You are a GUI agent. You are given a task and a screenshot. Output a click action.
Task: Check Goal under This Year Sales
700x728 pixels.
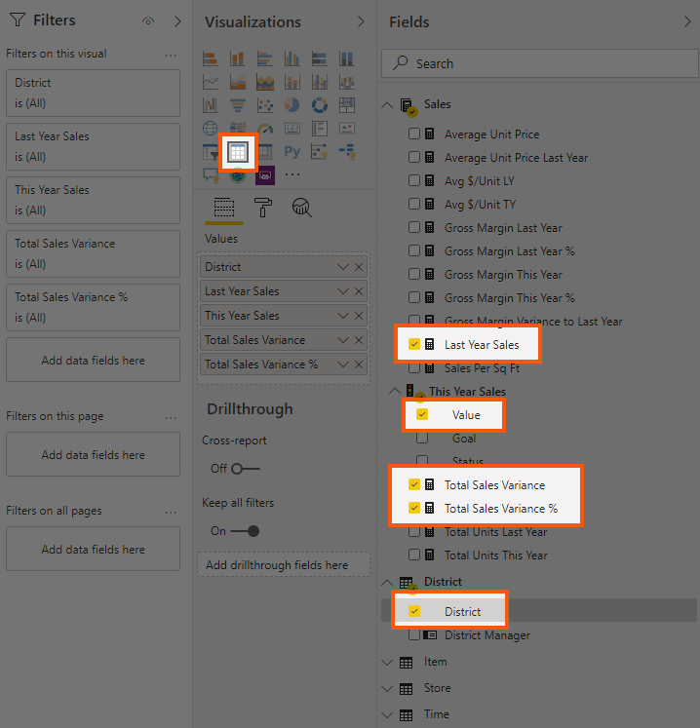click(422, 438)
